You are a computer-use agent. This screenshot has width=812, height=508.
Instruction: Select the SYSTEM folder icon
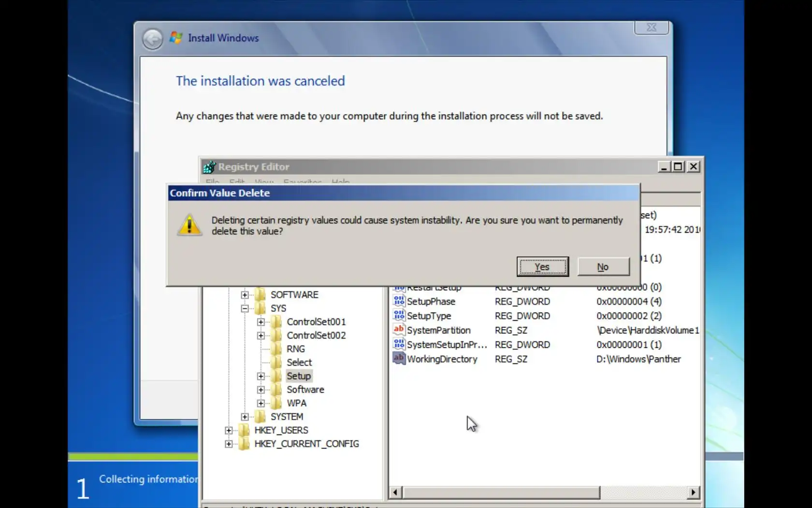tap(260, 416)
